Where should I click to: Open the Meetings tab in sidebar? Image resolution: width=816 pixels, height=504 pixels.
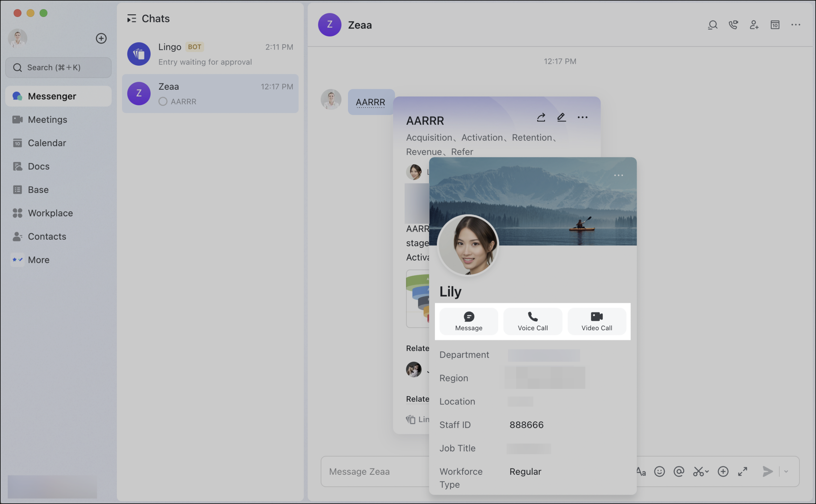47,119
